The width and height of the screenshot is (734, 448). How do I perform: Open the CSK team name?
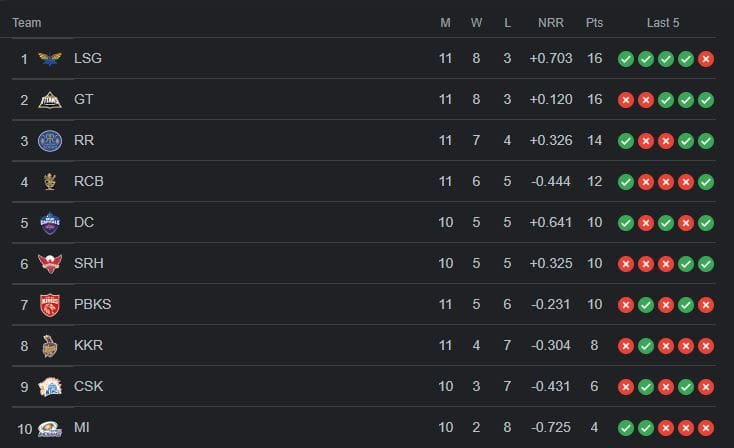click(x=88, y=386)
